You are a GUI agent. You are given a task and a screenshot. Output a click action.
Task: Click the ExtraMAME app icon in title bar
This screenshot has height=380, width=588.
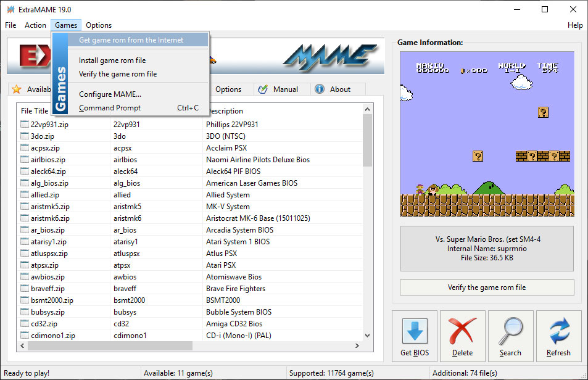[x=10, y=9]
